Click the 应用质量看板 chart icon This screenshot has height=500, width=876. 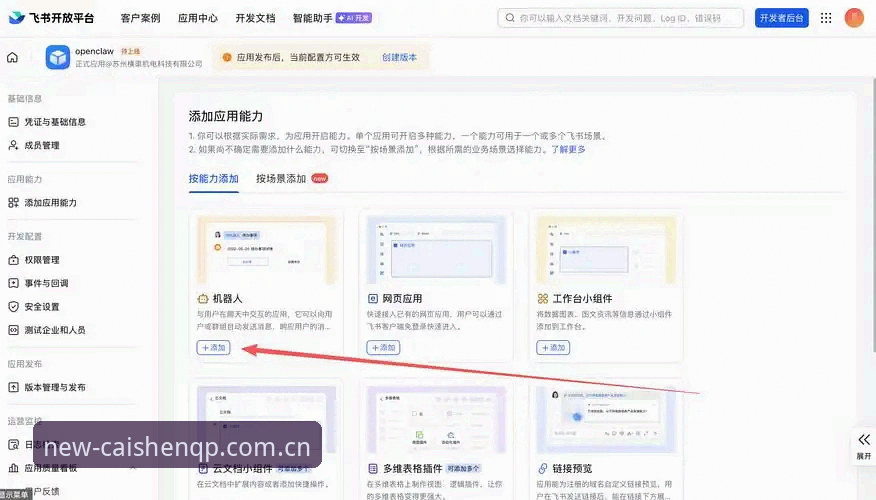click(x=13, y=468)
